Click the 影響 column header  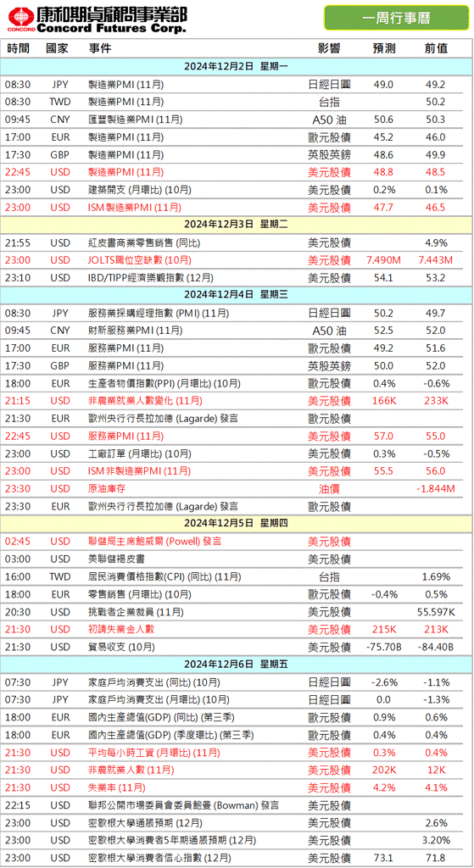tap(329, 48)
